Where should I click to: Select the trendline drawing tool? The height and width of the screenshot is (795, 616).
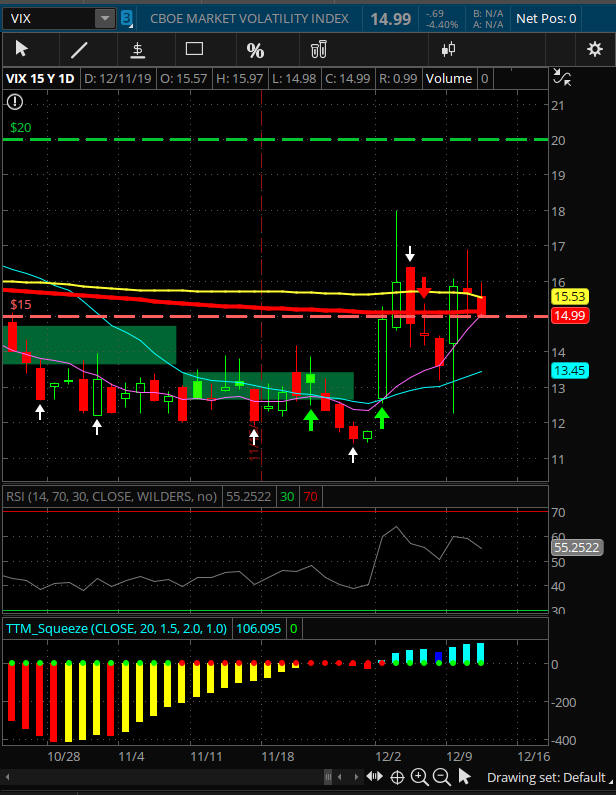tap(79, 49)
